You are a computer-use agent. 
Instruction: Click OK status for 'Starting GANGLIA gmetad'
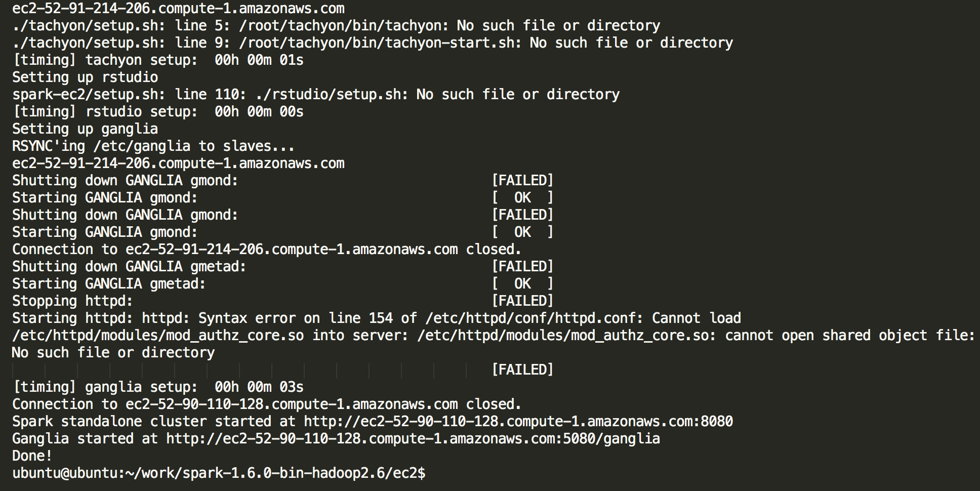522,284
